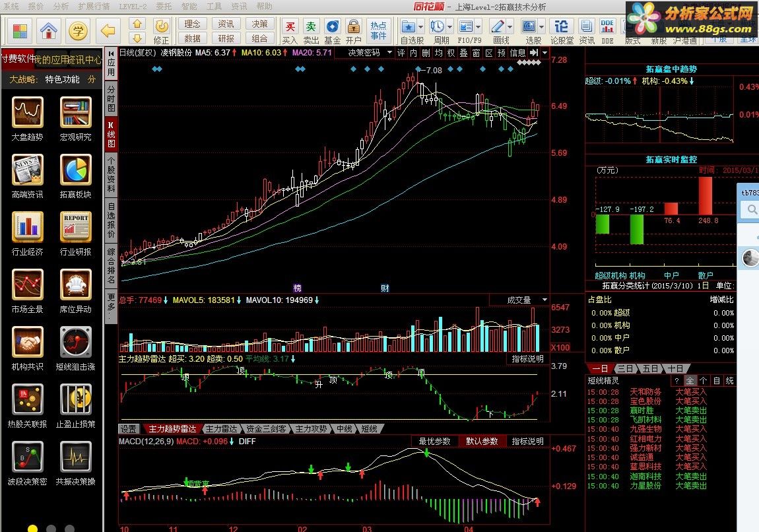Open the 机构共识 handshake icon
Screen dimensions: 759x532
[28, 343]
